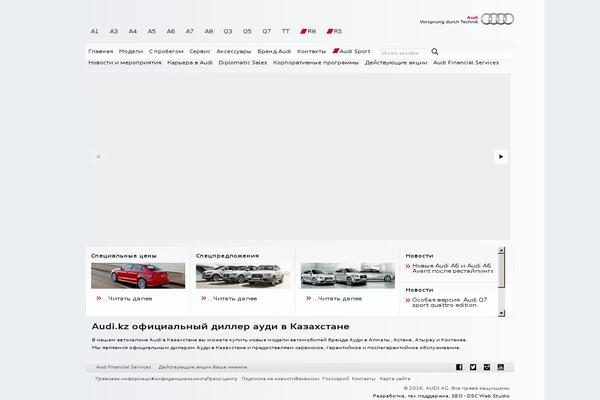Viewport: 600px width, 400px height.
Task: Click the news scrollbar down arrow
Action: [x=501, y=313]
